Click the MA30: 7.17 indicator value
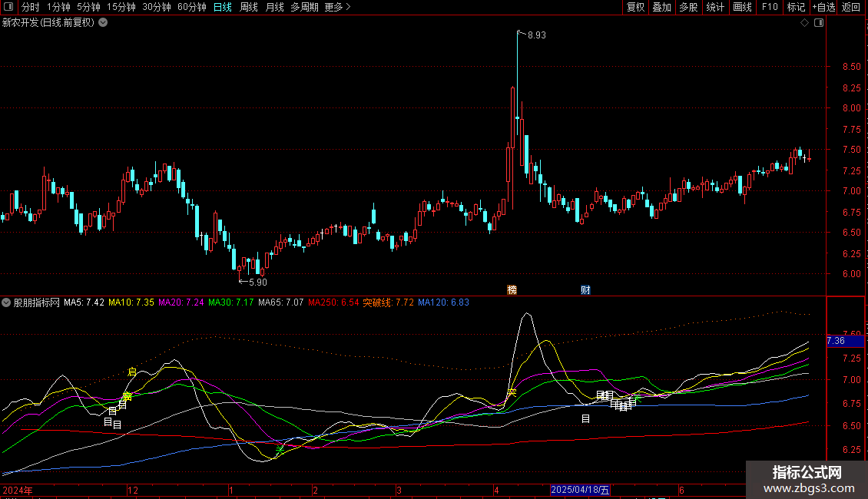Image resolution: width=868 pixels, height=499 pixels. (x=231, y=302)
